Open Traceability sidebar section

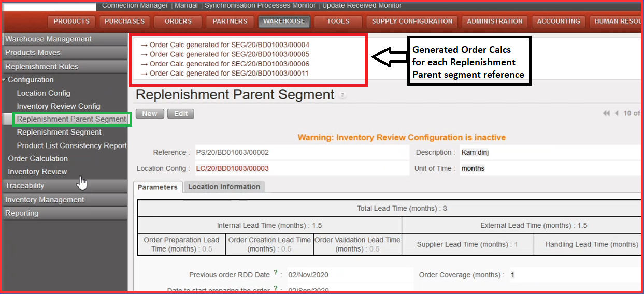[65, 185]
